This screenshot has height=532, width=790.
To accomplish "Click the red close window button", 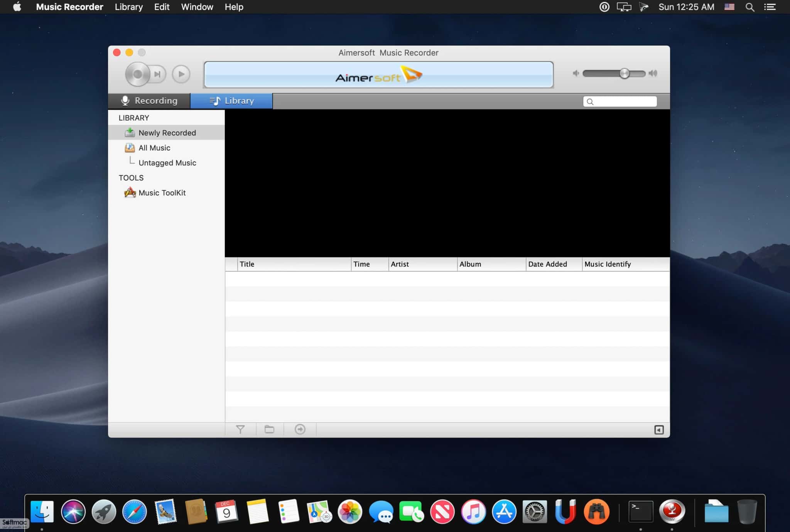I will tap(117, 52).
